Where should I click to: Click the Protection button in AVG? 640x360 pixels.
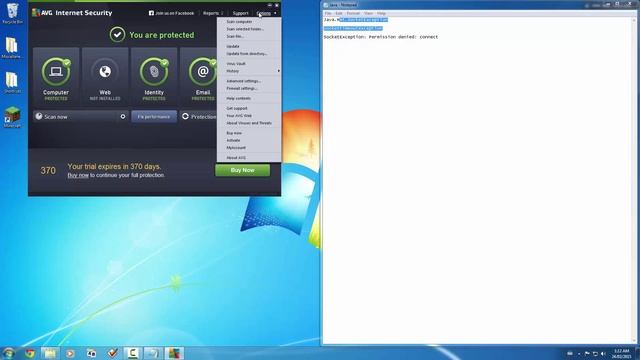tap(199, 117)
